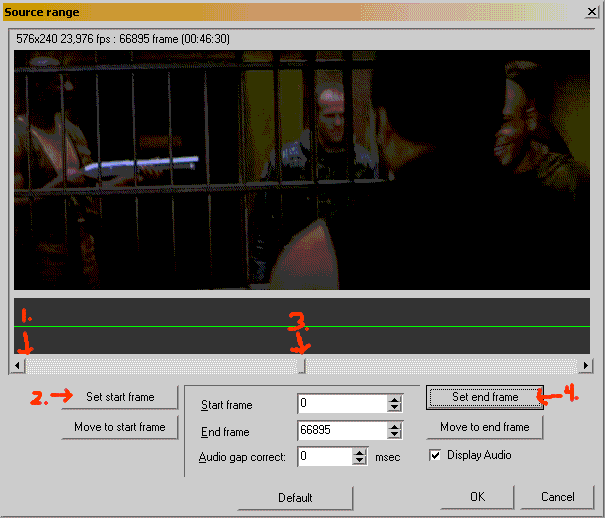The width and height of the screenshot is (605, 518).
Task: Click the Set end frame button
Action: pos(485,397)
